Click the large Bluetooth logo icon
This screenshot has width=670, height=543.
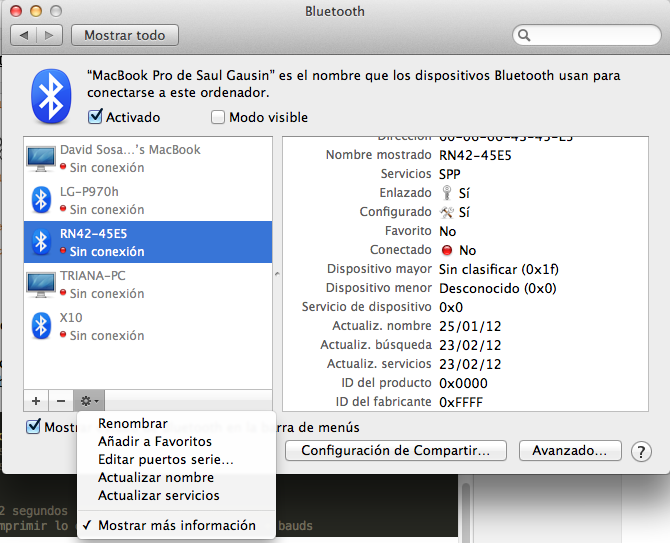click(x=51, y=96)
